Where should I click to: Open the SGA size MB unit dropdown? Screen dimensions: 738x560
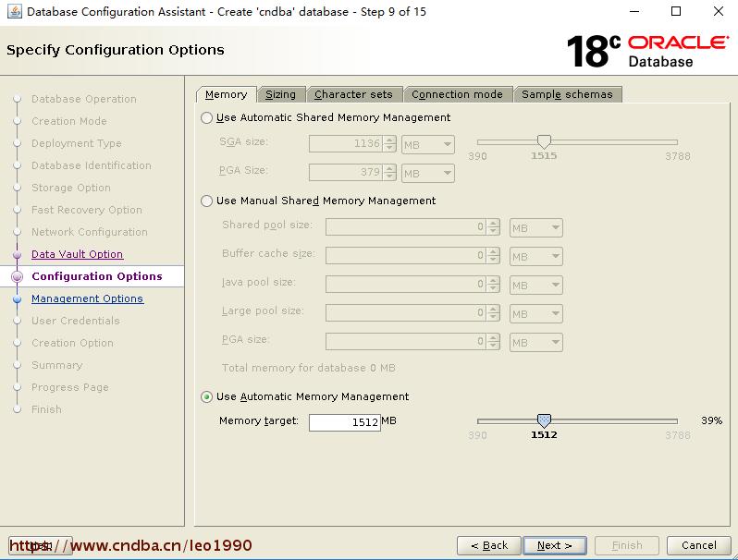click(428, 145)
